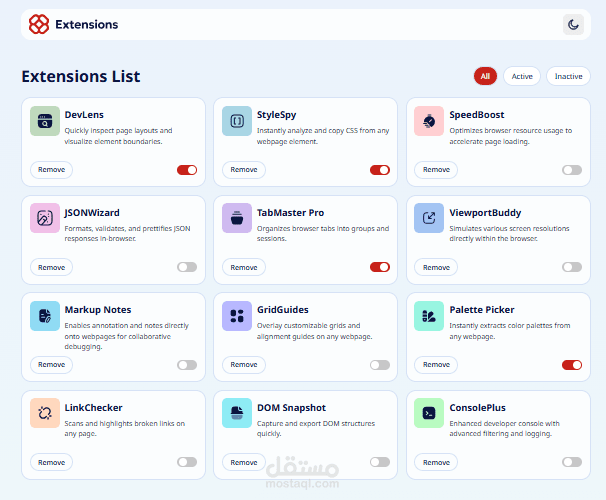The width and height of the screenshot is (606, 500).
Task: Remove the StyleSpy extension
Action: (244, 170)
